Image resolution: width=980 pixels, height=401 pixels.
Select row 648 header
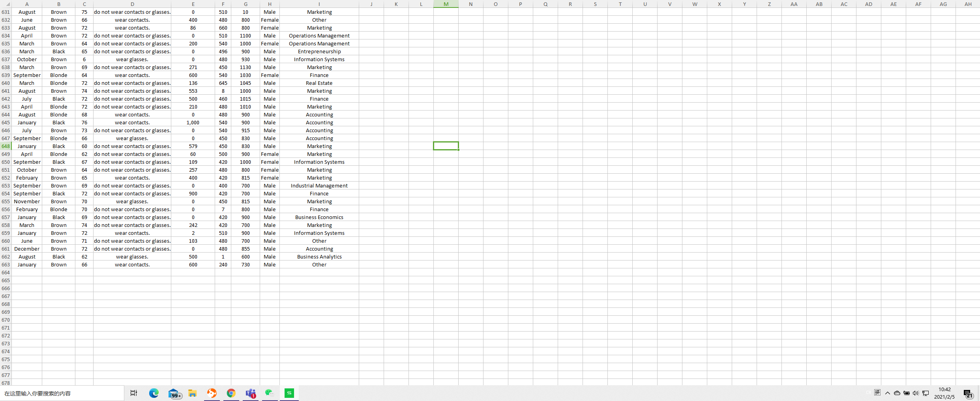[6, 146]
